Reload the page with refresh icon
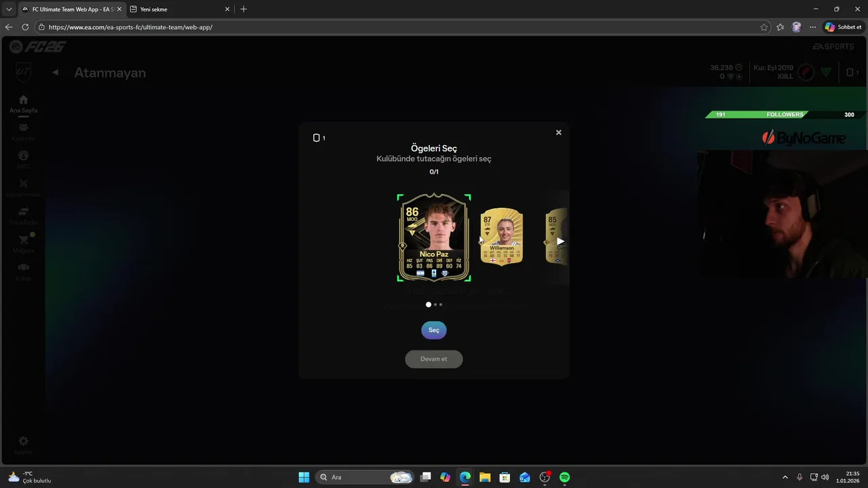Screen dimensions: 868x488 [25, 27]
